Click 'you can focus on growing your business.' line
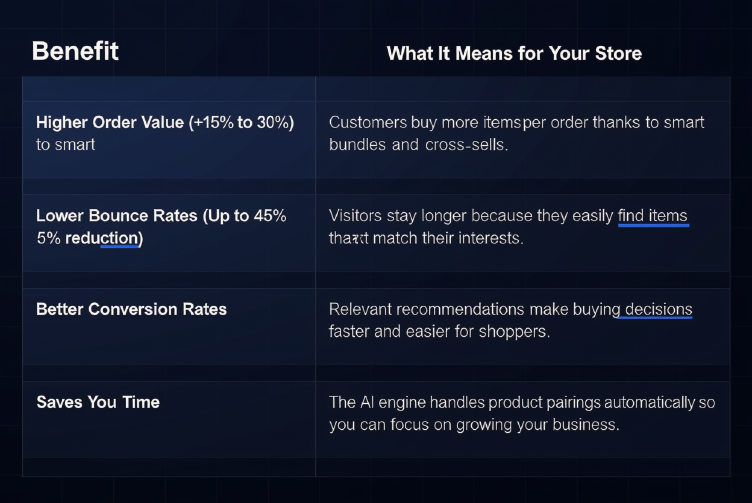This screenshot has height=503, width=752. [474, 425]
